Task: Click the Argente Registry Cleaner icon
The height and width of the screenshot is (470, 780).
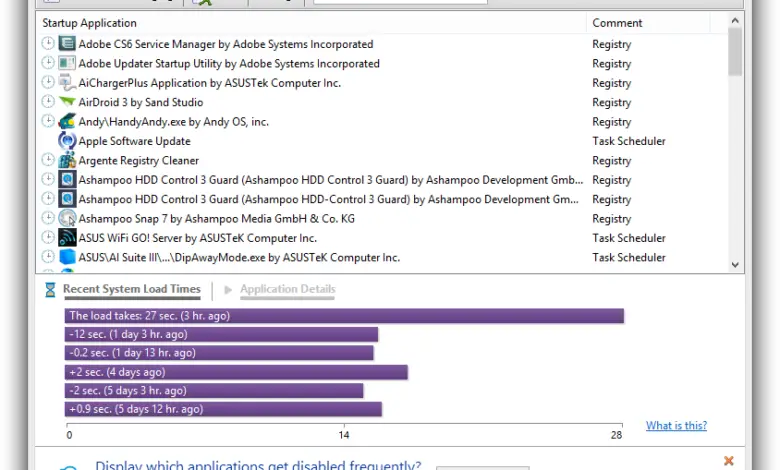Action: point(67,160)
